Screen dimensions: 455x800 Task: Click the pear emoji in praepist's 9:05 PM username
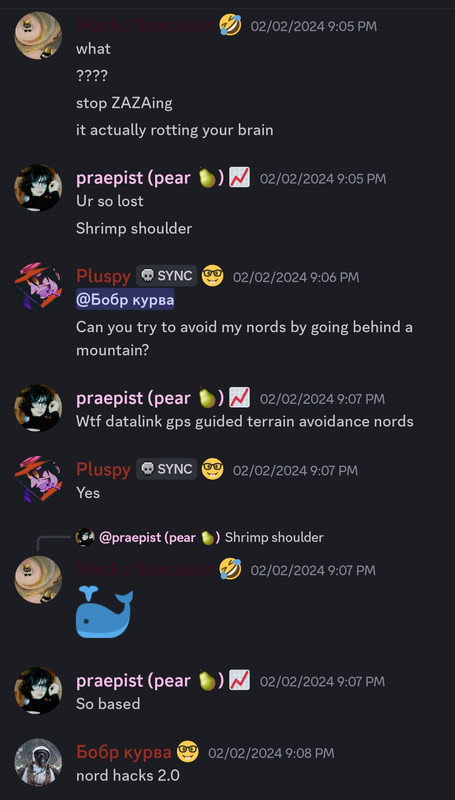click(x=207, y=179)
